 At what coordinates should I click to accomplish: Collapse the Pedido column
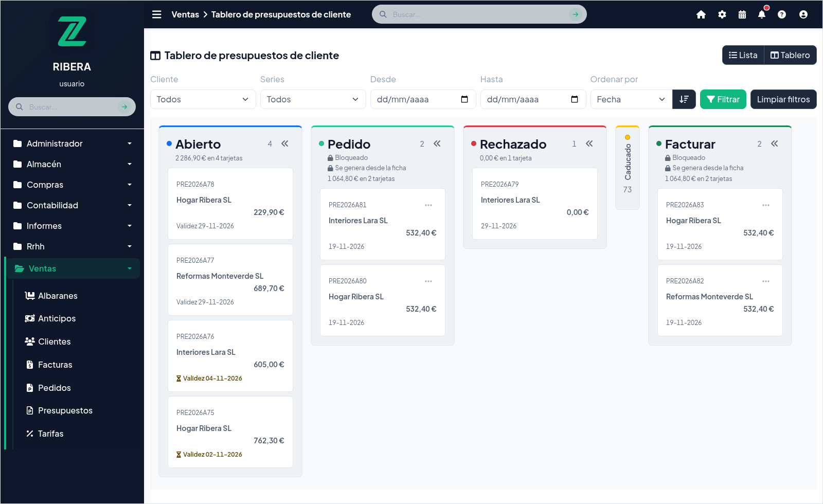[437, 143]
